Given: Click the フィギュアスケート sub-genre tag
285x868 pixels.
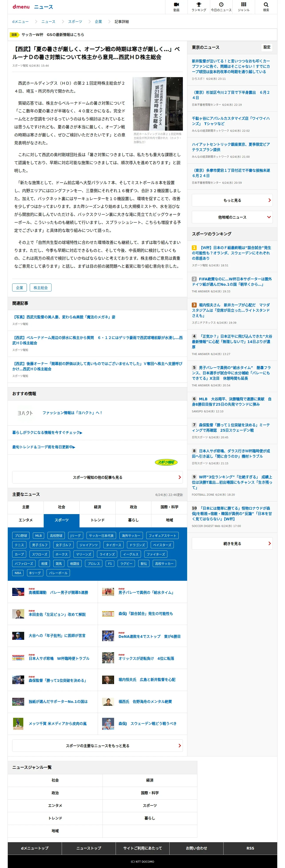Looking at the screenshot, I should pos(162,535).
